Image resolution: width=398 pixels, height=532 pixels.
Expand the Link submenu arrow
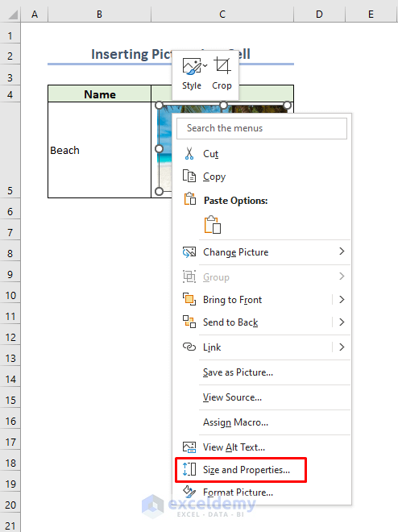[342, 347]
